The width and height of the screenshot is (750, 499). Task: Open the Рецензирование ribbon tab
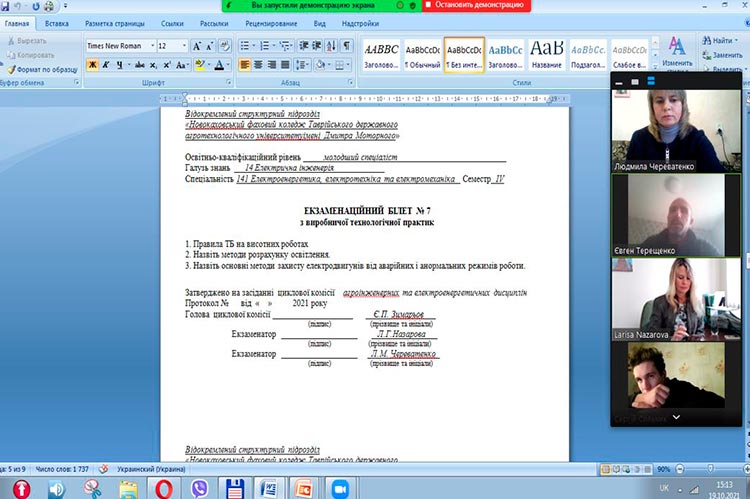click(270, 22)
